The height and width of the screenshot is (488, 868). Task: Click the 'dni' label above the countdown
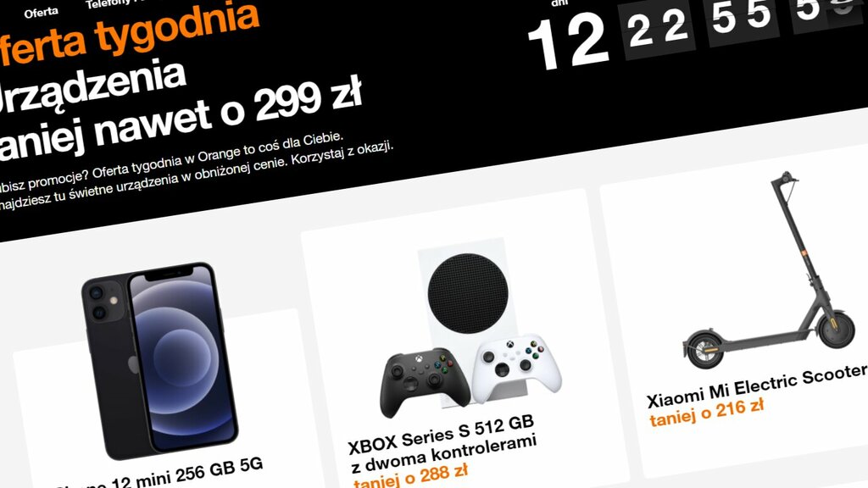coord(560,3)
